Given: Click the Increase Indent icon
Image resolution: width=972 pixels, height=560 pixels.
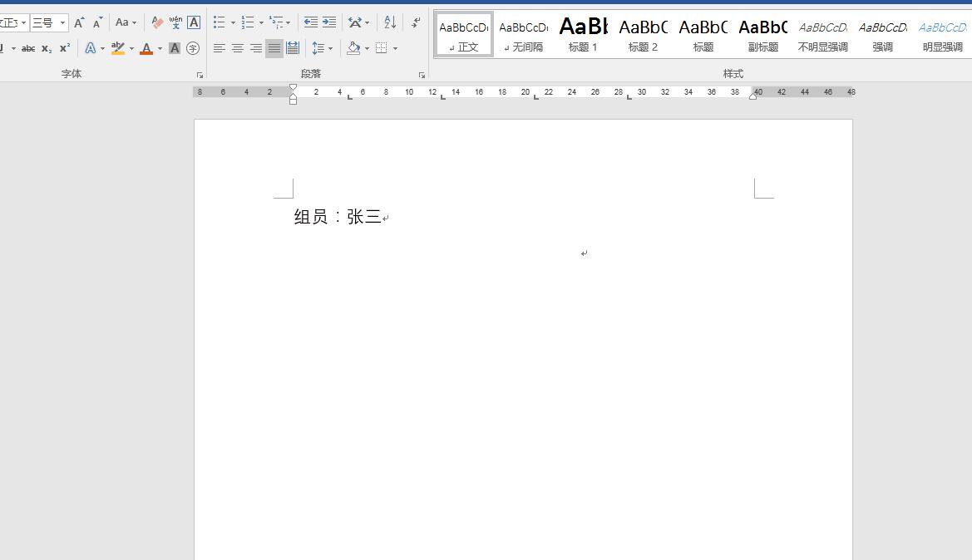Looking at the screenshot, I should 329,23.
